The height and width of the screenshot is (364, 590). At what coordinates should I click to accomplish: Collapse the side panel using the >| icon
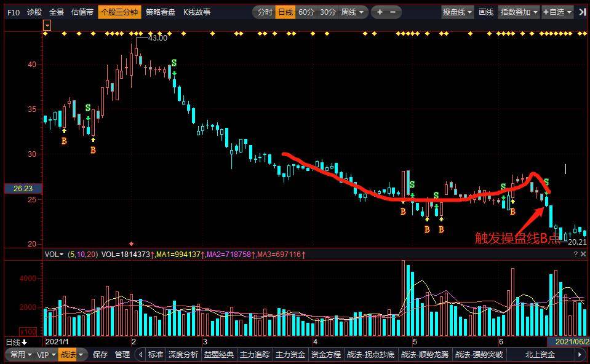point(583,12)
